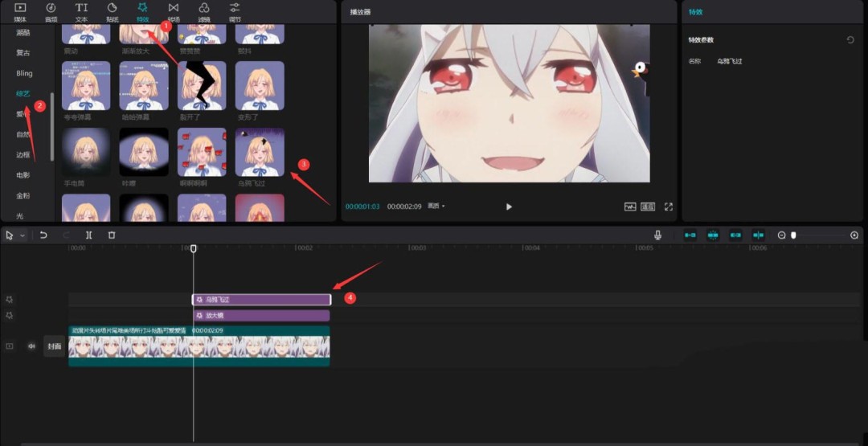868x446 pixels.
Task: Choose the Bling effect category
Action: 24,74
